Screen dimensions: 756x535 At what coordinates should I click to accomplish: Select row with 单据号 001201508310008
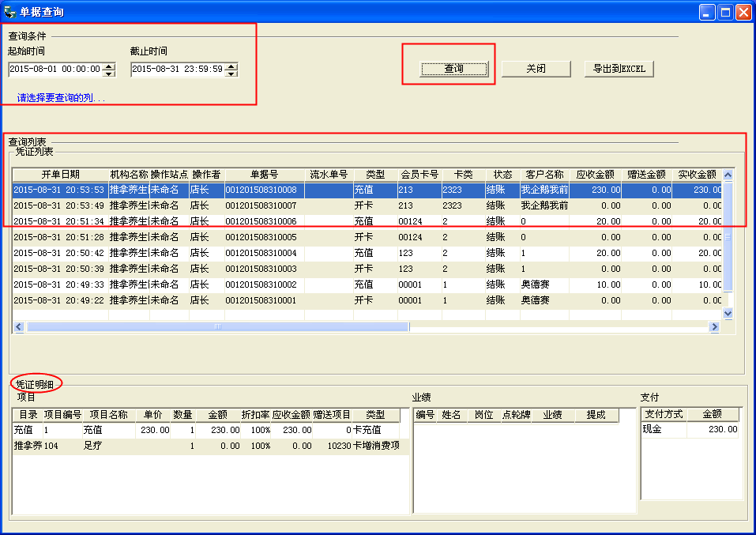(367, 190)
